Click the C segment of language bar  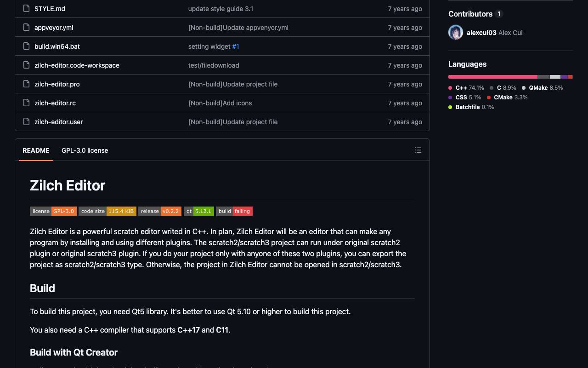coord(543,77)
